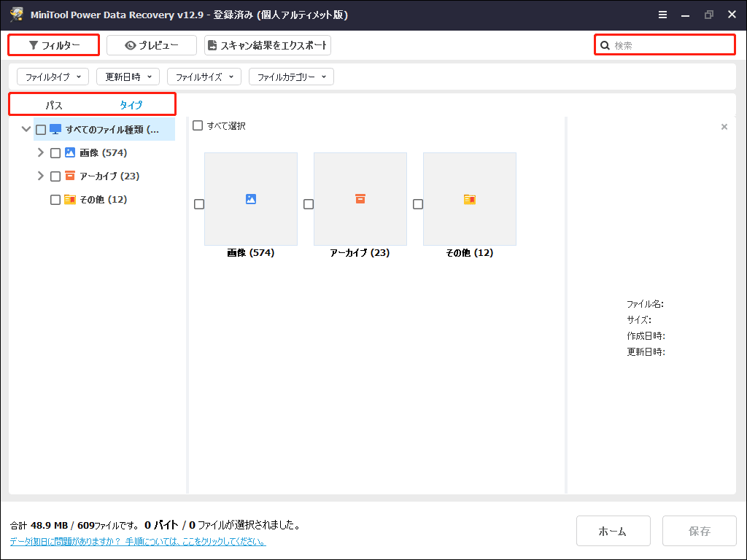This screenshot has height=560, width=747.
Task: Open the その他 (12) thumbnail tile
Action: [x=470, y=199]
